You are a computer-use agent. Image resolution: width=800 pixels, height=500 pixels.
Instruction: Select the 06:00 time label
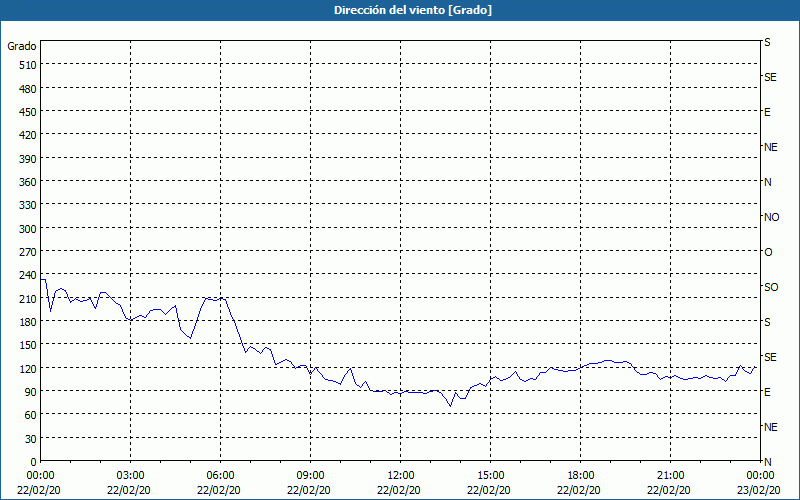(x=220, y=476)
